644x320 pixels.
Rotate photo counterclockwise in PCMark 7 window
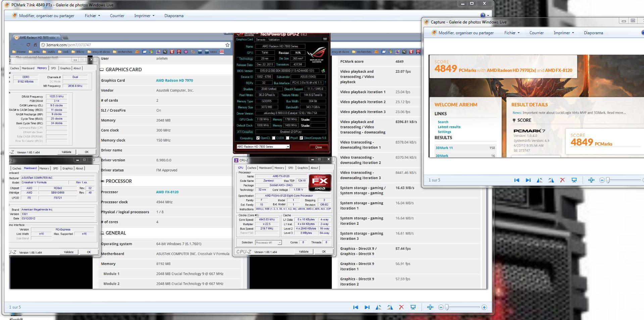coord(379,307)
